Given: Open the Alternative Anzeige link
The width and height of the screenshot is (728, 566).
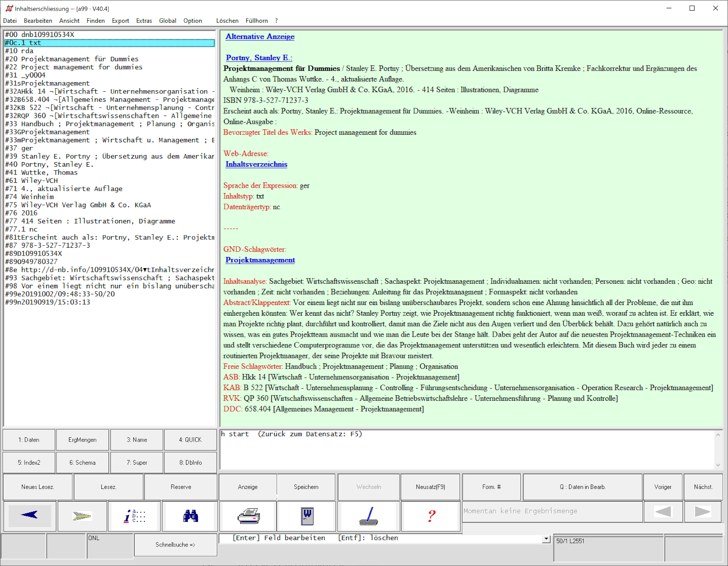Looking at the screenshot, I should pos(260,36).
